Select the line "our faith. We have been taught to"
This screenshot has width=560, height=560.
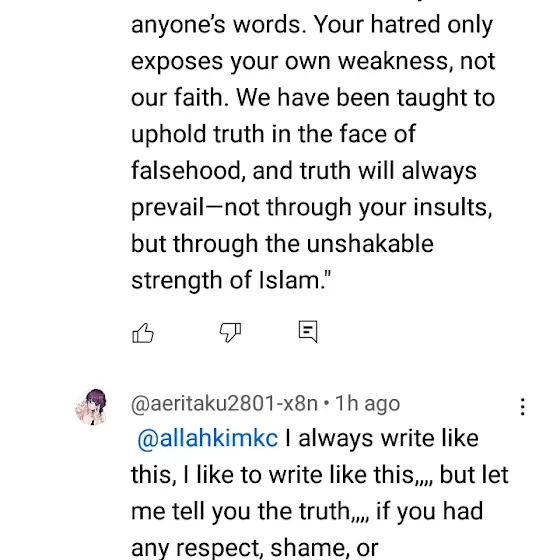pos(313,98)
